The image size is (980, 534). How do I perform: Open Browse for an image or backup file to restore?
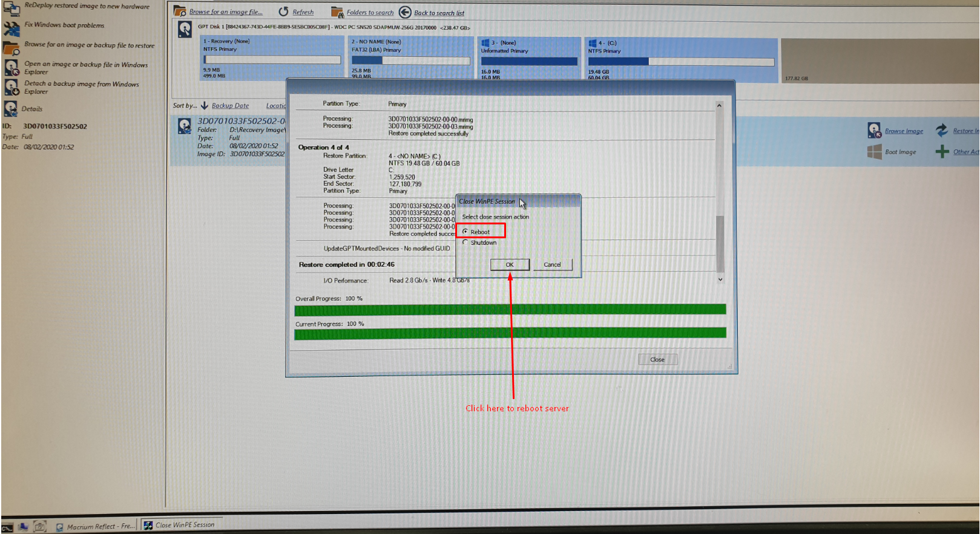(x=89, y=45)
